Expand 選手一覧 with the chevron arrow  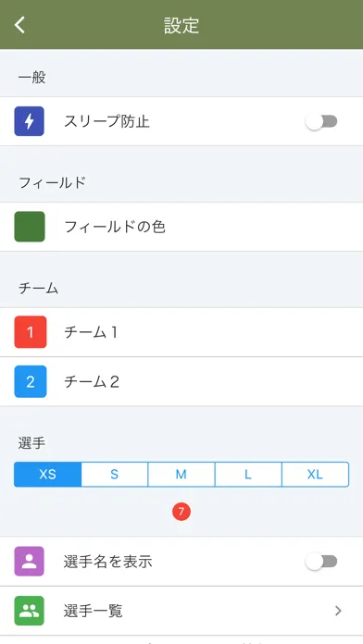point(338,611)
